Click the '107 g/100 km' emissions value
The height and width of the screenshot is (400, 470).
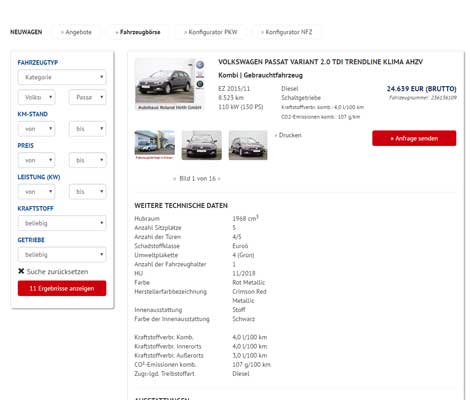(x=252, y=365)
